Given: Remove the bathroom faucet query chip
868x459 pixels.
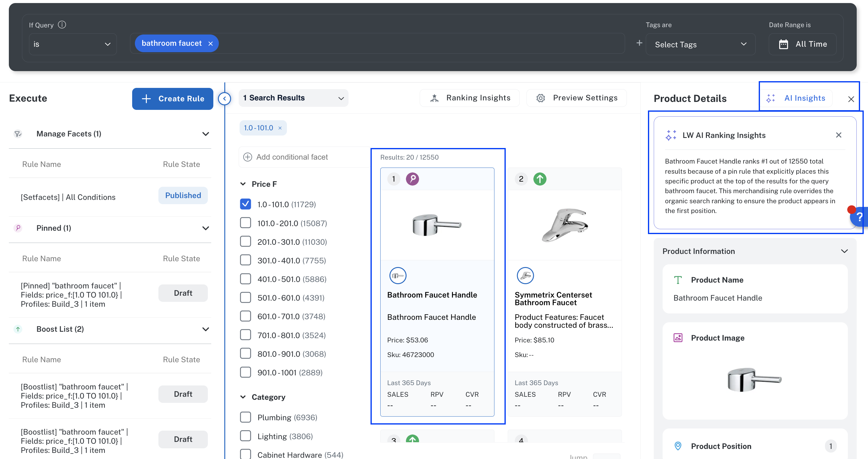Looking at the screenshot, I should [211, 43].
